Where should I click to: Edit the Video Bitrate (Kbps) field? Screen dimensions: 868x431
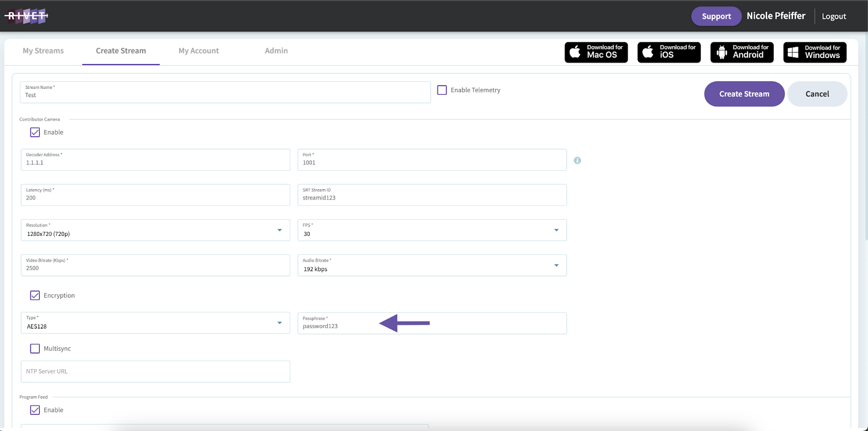[x=155, y=266]
